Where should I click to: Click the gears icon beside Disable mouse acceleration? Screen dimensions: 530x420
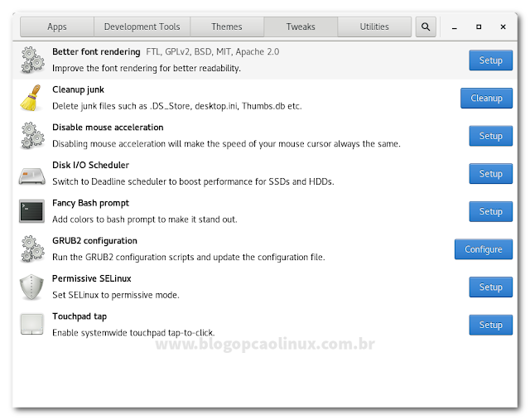(32, 136)
